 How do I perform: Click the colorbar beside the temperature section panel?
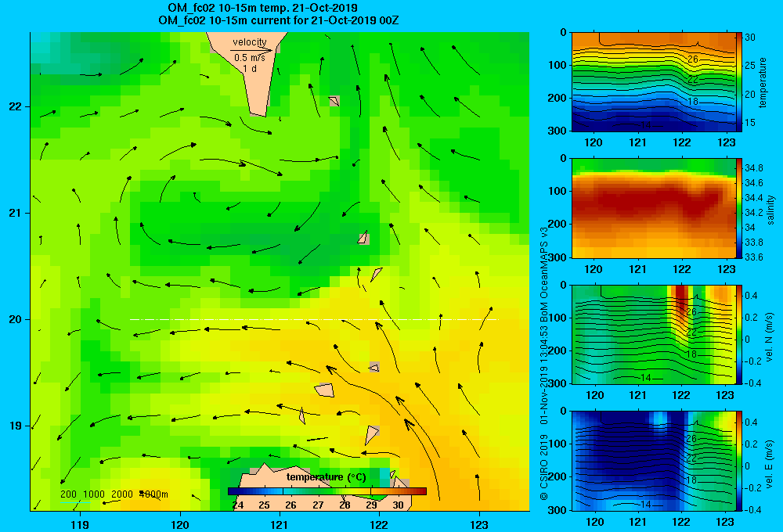point(738,82)
